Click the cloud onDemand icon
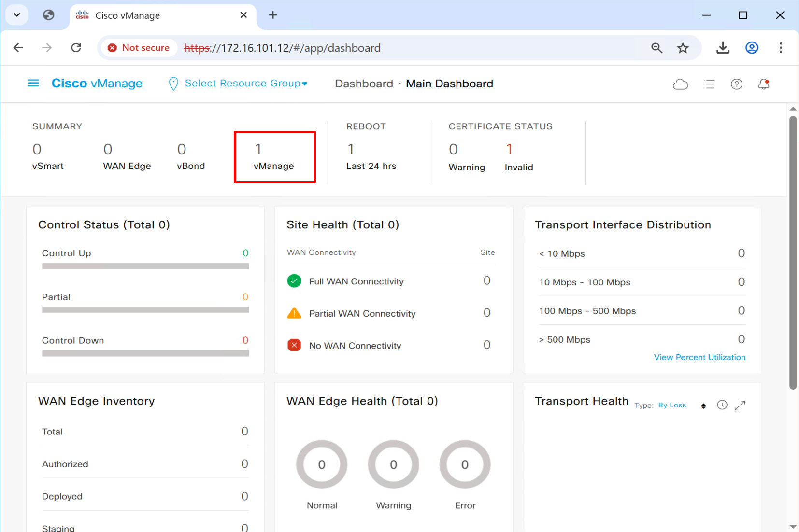Image resolution: width=799 pixels, height=532 pixels. click(680, 84)
